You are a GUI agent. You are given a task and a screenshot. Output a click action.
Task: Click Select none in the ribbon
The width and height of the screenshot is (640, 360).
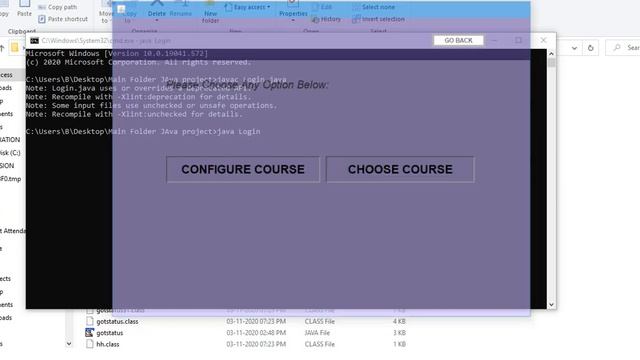click(x=373, y=7)
